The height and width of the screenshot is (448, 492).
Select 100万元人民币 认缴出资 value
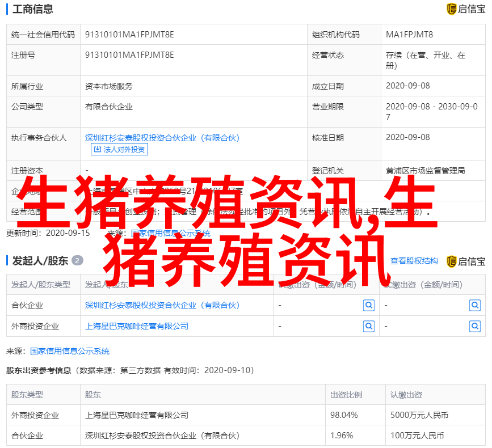pos(417,436)
